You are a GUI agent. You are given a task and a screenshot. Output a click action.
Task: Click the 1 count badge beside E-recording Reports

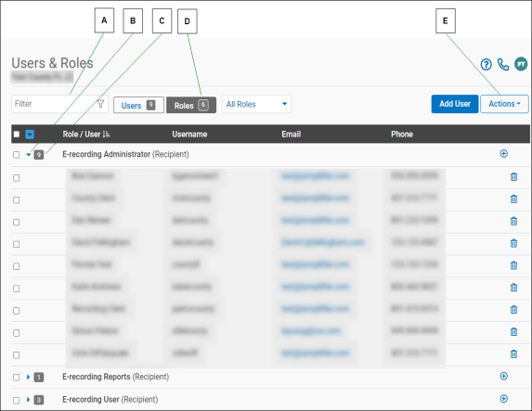pos(39,377)
